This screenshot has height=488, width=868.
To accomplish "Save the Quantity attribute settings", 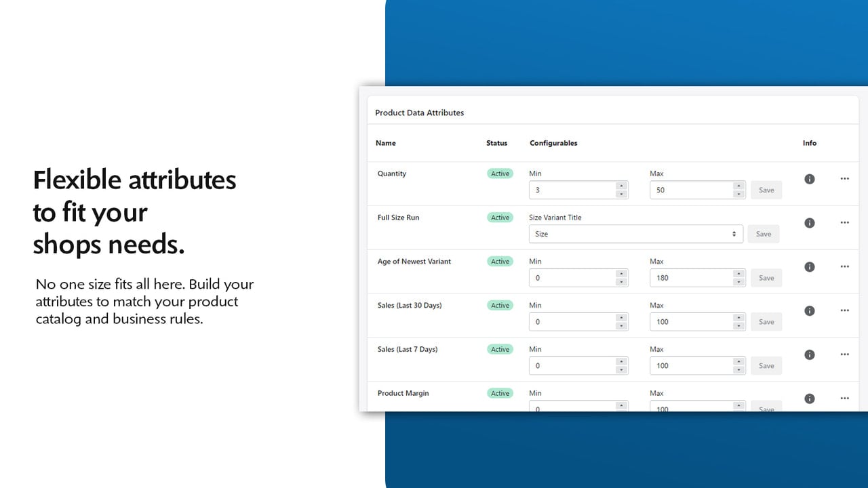I will 766,190.
